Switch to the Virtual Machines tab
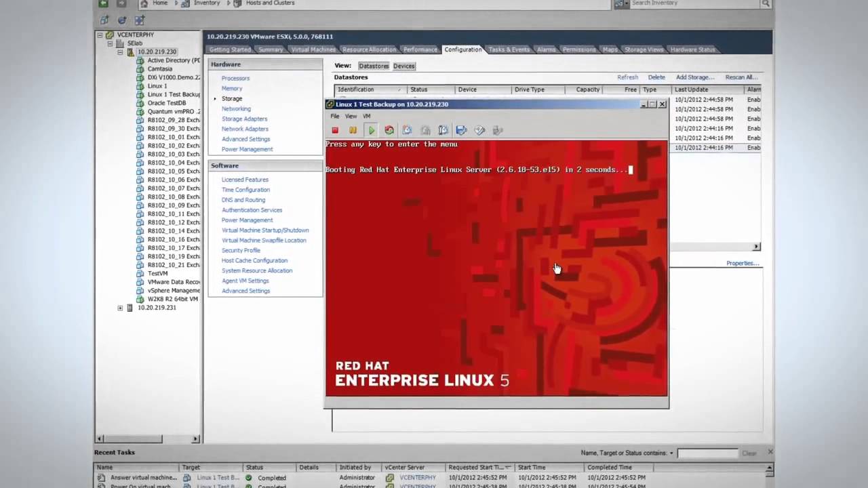868x488 pixels. [x=313, y=49]
